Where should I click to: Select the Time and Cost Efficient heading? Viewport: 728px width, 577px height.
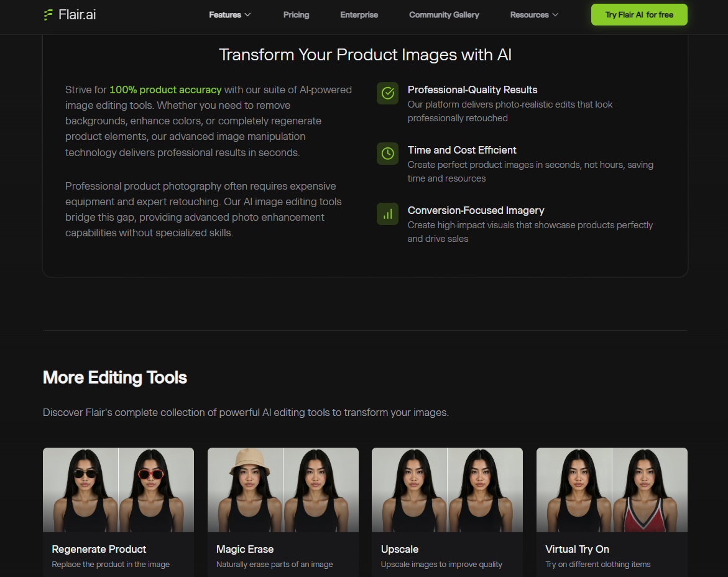coord(461,150)
